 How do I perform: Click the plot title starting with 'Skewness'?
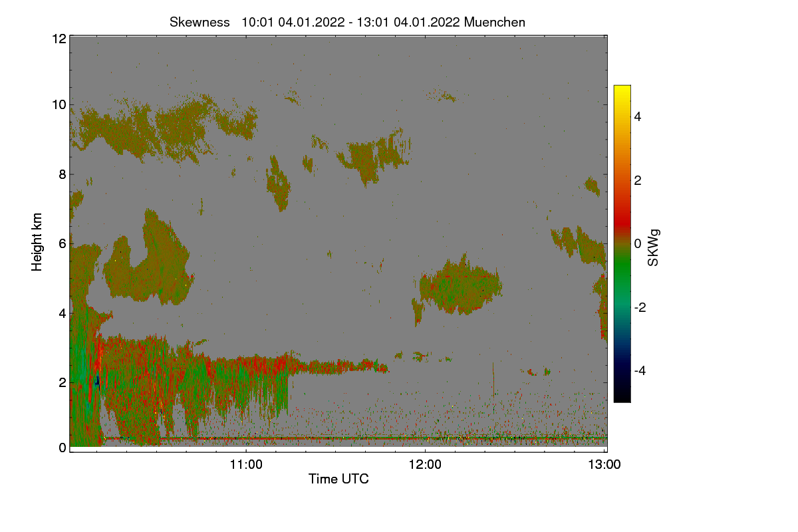[347, 22]
